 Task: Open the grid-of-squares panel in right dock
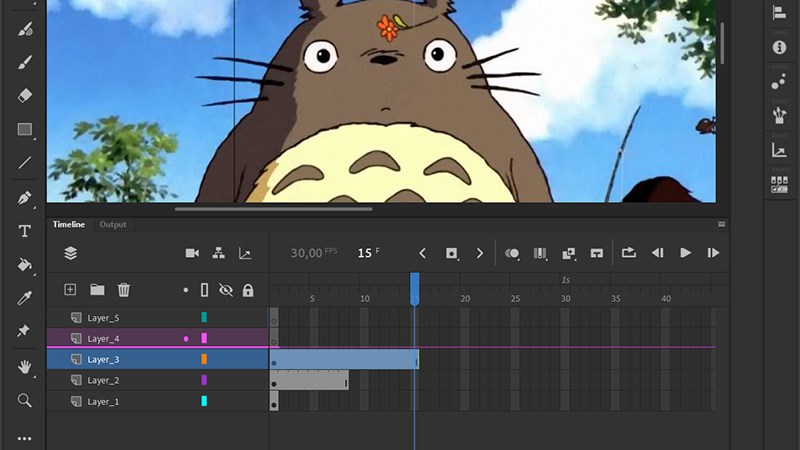(x=779, y=185)
